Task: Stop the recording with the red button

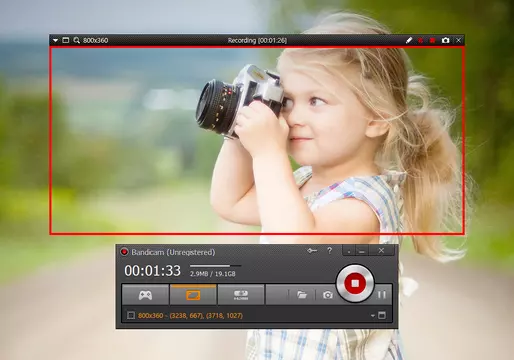Action: pyautogui.click(x=355, y=283)
